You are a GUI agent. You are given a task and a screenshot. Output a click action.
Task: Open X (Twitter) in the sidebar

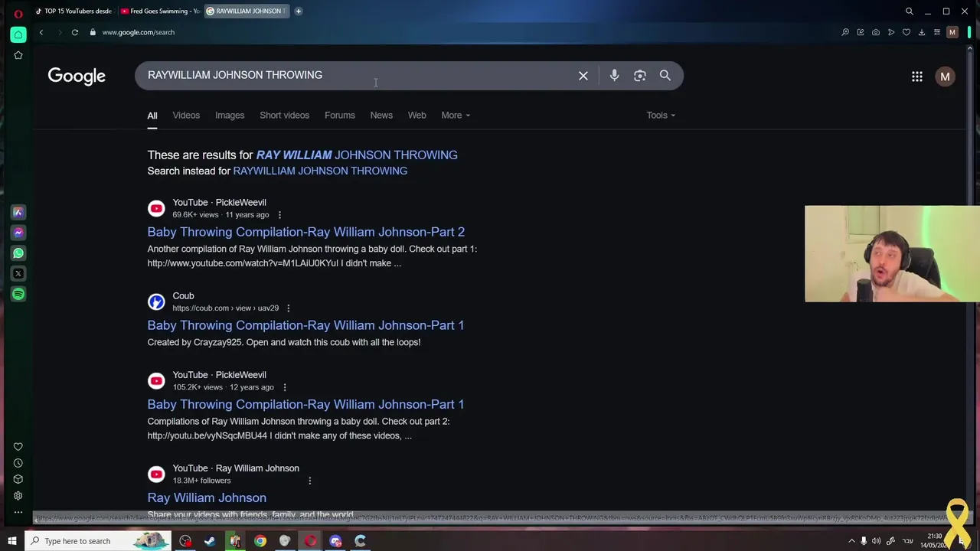pos(18,273)
